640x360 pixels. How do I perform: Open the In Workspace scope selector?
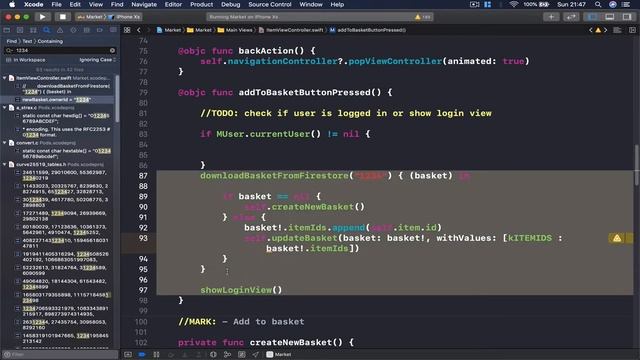[x=26, y=60]
